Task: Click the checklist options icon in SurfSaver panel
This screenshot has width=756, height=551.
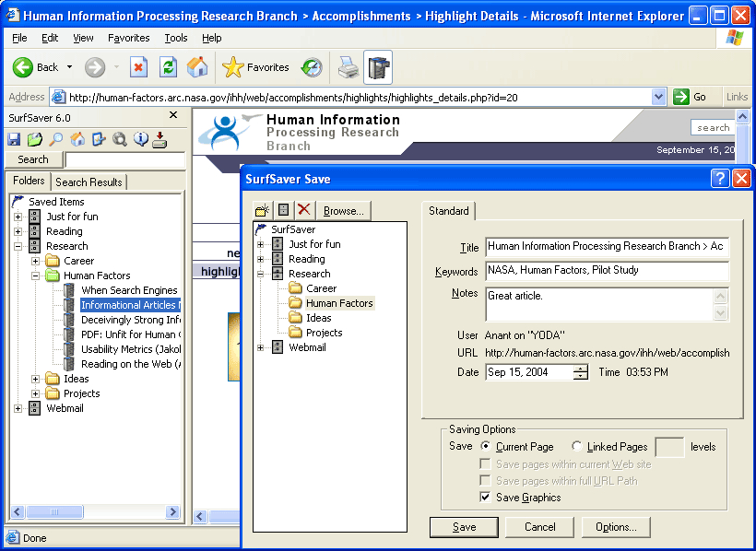Action: 99,140
